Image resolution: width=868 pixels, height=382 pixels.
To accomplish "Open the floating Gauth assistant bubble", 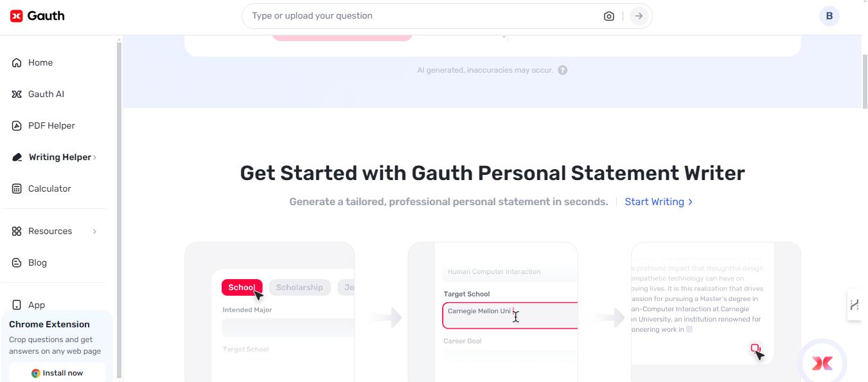I will pos(822,363).
